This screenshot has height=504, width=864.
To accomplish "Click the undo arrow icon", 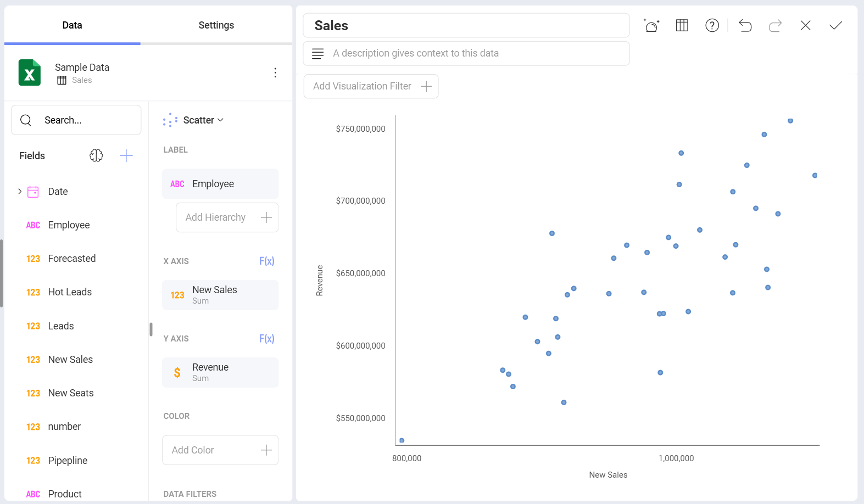I will [x=745, y=25].
